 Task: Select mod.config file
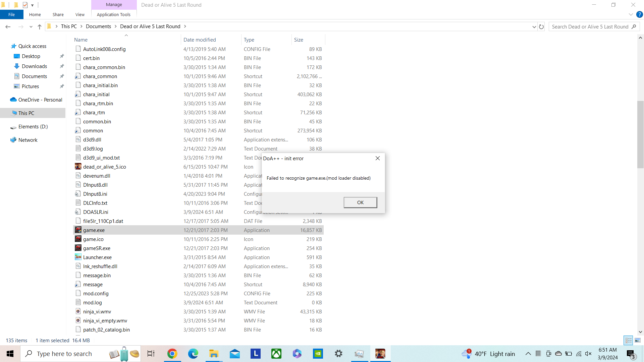point(96,294)
